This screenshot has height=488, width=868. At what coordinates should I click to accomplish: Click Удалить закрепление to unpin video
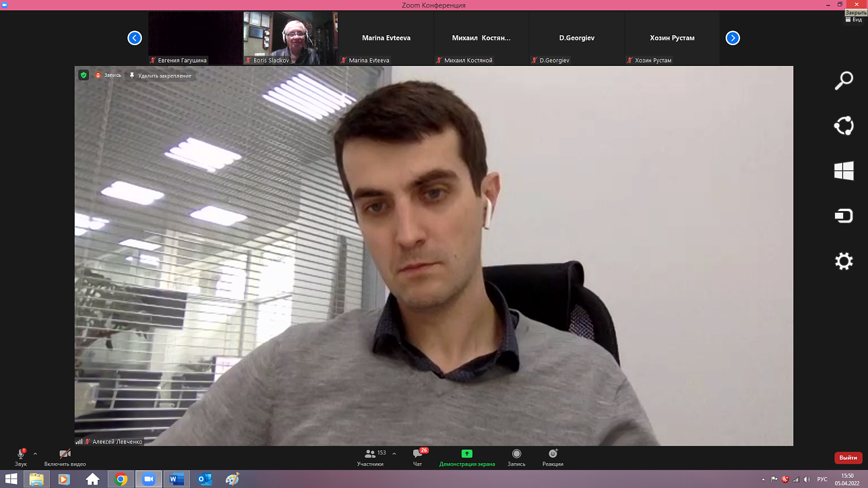[160, 76]
